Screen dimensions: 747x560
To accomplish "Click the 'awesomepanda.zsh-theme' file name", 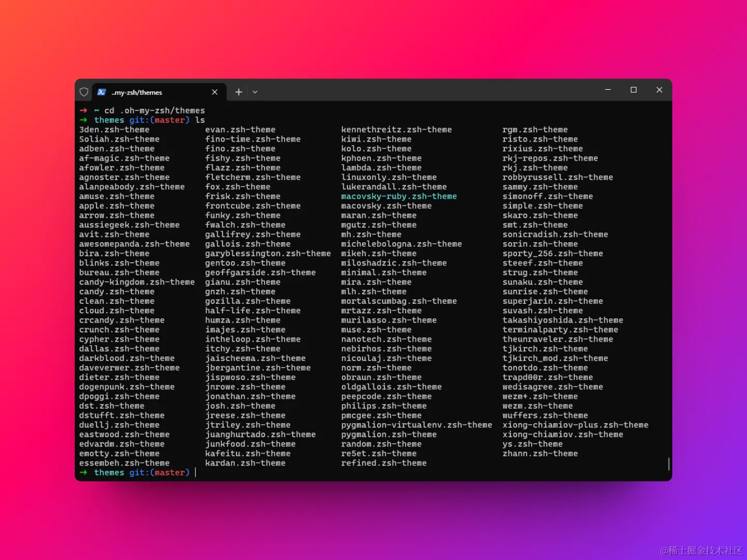I will 134,244.
